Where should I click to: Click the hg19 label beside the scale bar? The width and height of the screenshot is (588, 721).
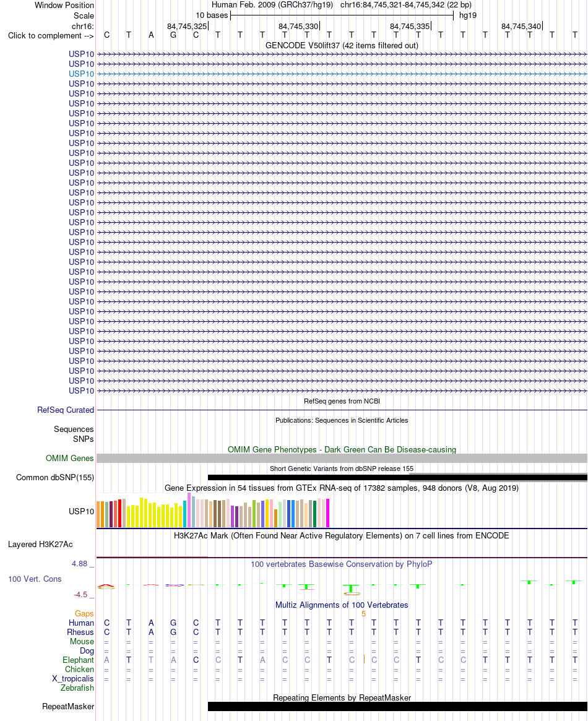point(468,15)
